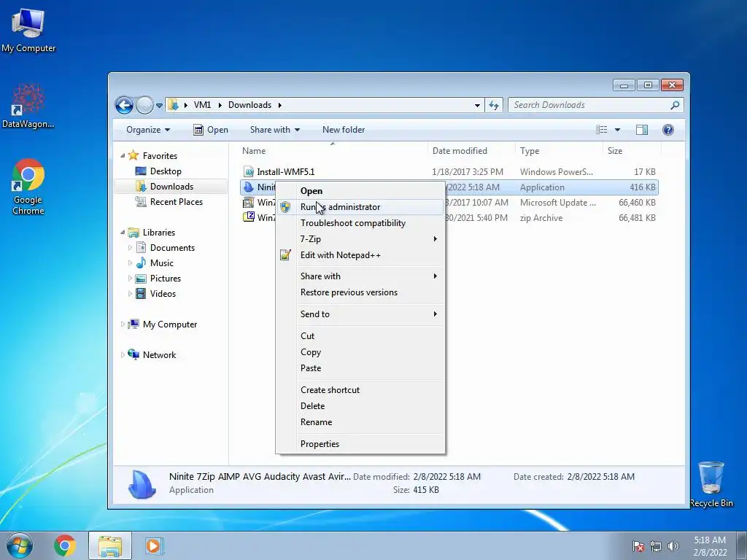This screenshot has width=747, height=560.
Task: Click the Action Center flag tray icon
Action: [638, 546]
